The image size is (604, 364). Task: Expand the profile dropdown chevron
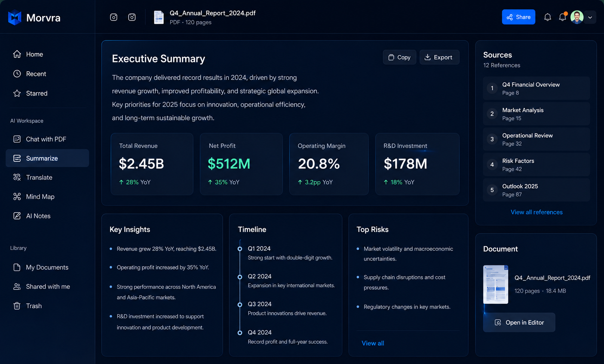click(590, 18)
